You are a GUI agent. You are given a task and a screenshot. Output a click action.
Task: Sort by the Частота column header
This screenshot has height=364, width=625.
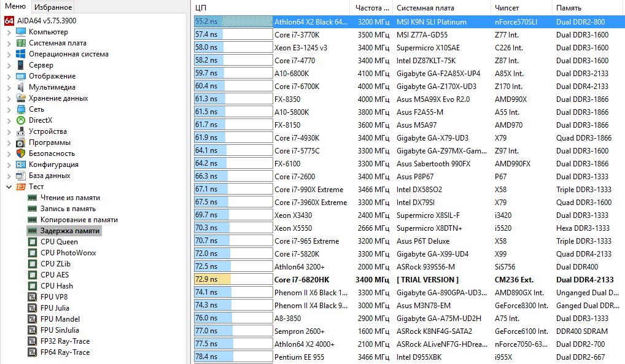(371, 7)
